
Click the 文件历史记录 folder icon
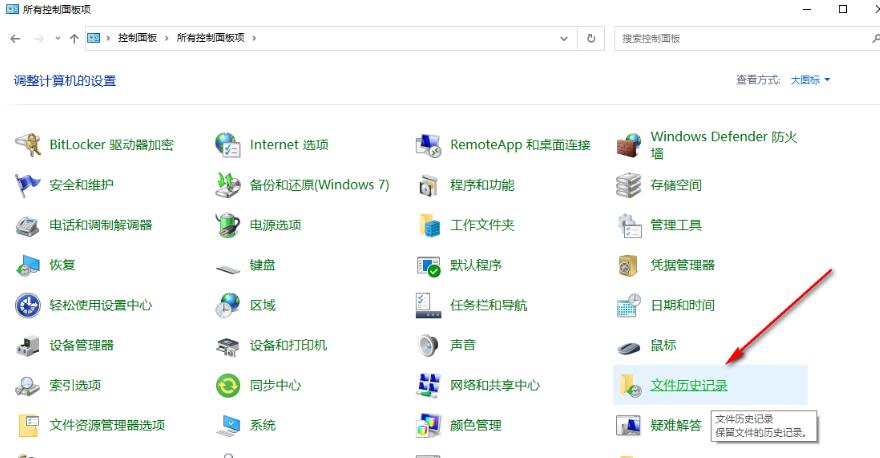click(x=630, y=386)
